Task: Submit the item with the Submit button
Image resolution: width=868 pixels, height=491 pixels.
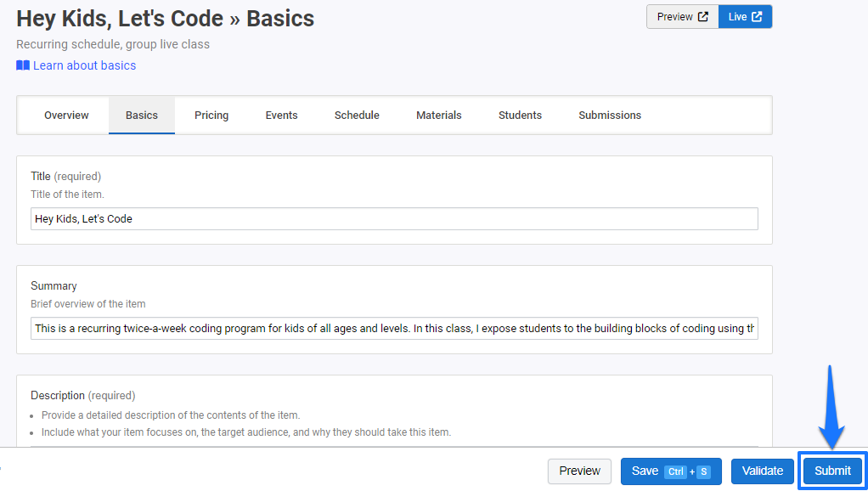Action: point(832,471)
